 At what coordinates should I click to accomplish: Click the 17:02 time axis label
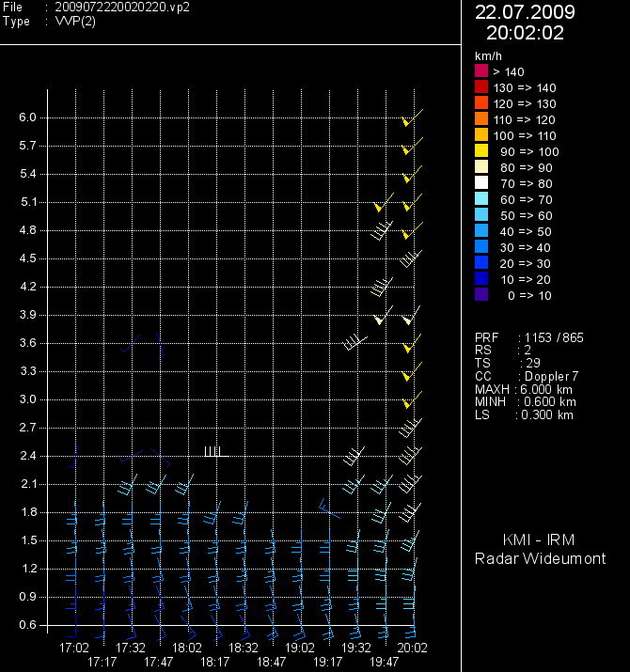pos(74,648)
